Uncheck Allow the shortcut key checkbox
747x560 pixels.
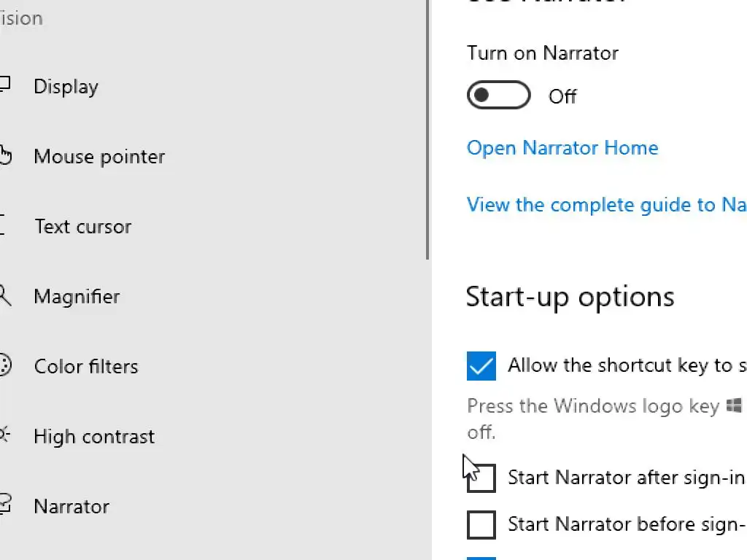(481, 366)
